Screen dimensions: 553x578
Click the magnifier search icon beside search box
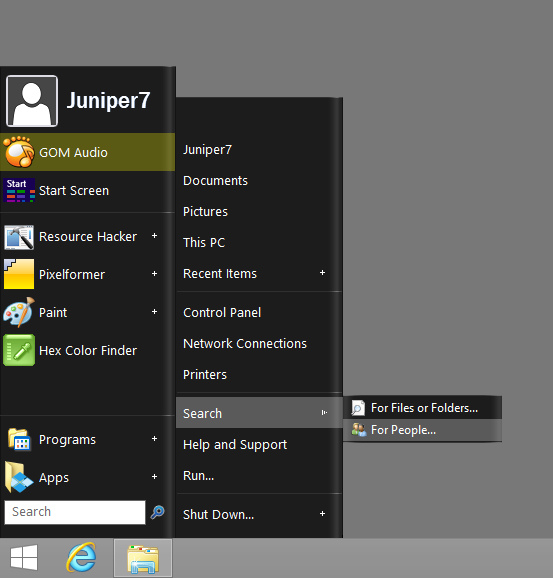(x=157, y=512)
